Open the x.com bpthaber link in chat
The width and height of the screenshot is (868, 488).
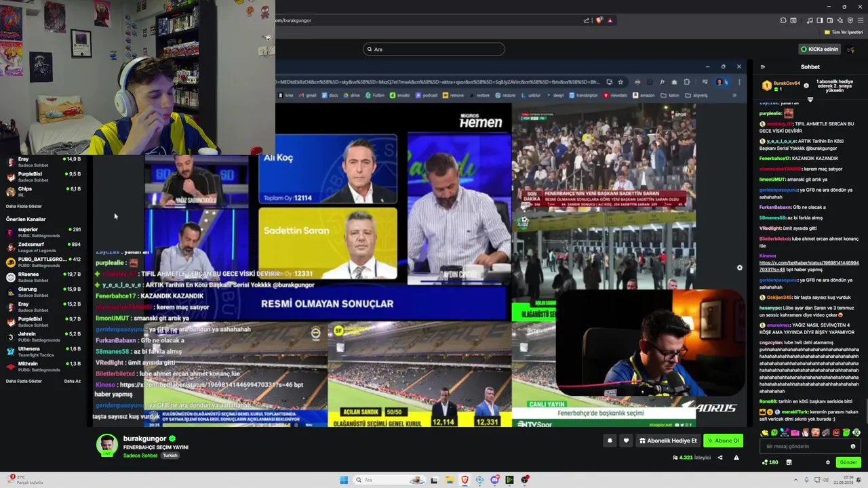coord(809,266)
